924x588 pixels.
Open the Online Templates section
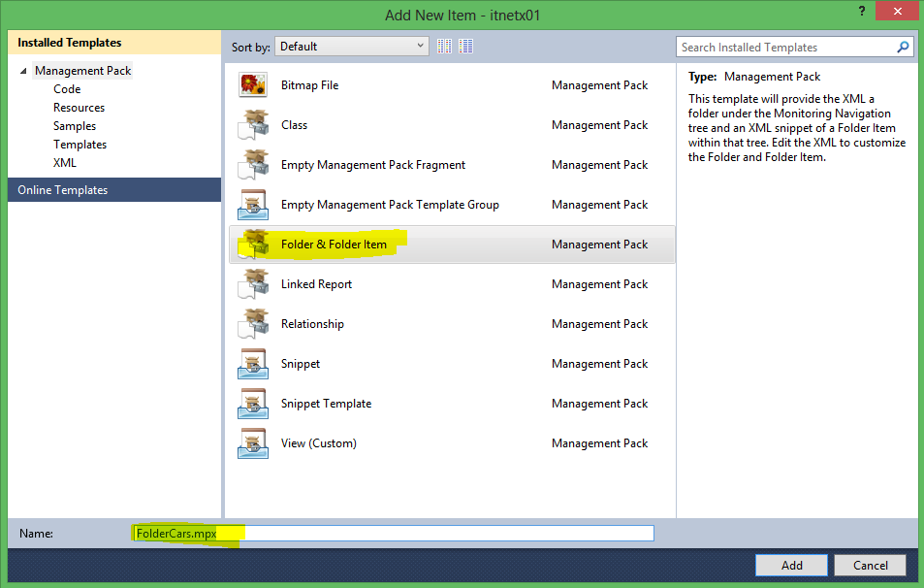[x=63, y=190]
